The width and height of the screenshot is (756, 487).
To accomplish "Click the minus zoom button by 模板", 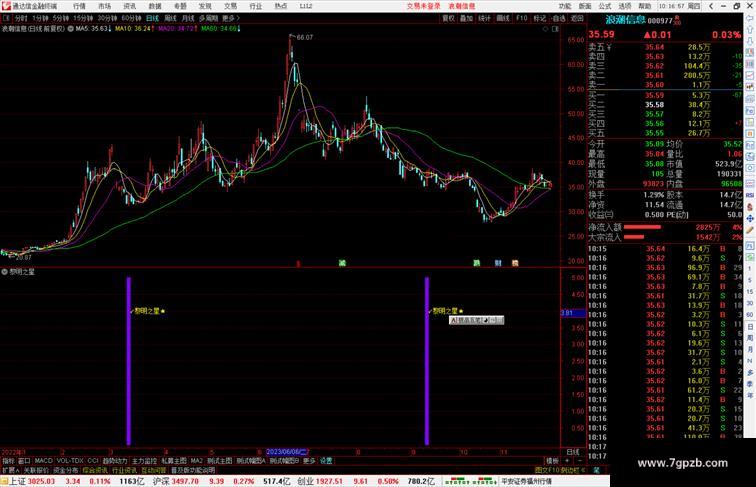I will tap(580, 461).
